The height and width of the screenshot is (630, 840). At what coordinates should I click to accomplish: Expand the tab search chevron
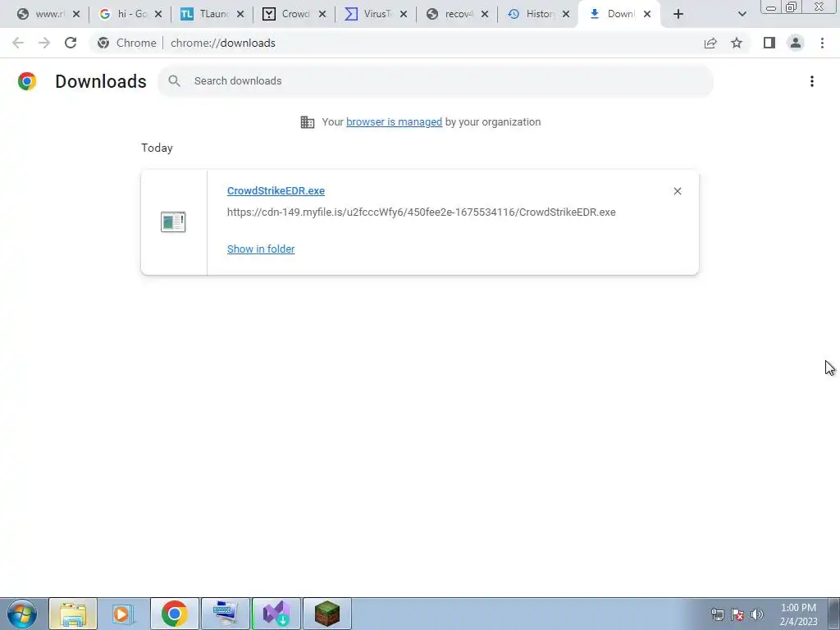(742, 14)
